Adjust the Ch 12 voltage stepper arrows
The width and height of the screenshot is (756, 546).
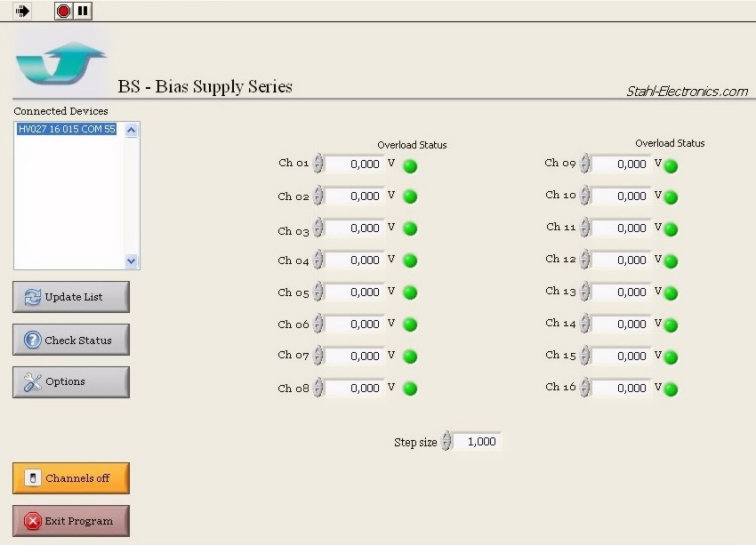586,260
